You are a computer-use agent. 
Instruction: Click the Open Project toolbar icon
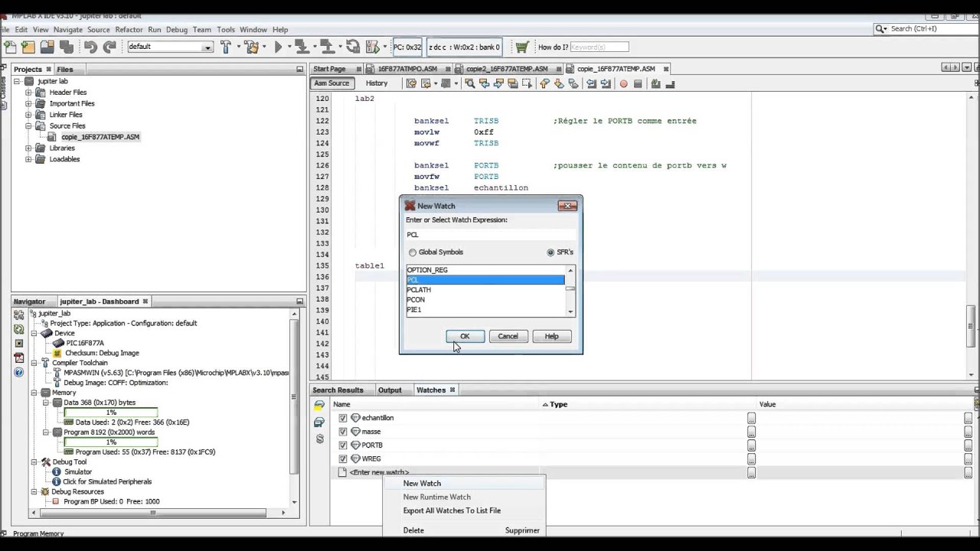(x=47, y=47)
